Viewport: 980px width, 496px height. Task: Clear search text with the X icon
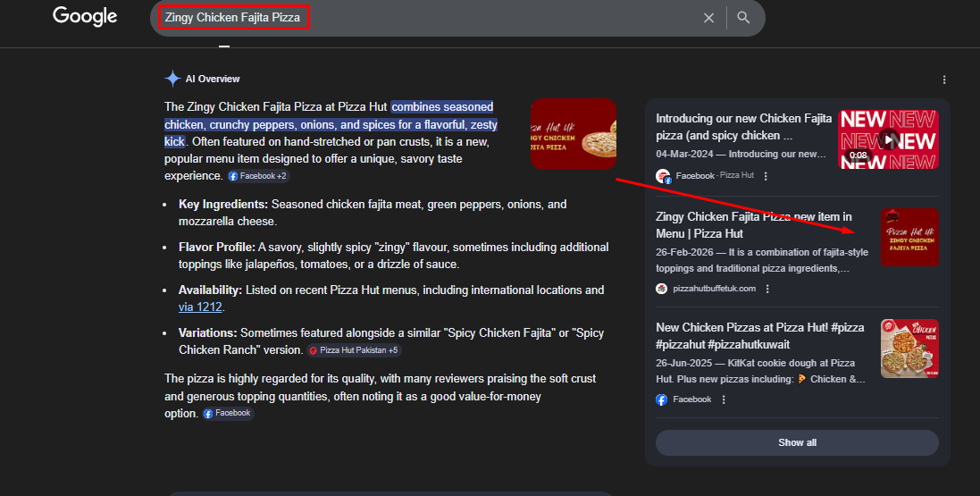708,18
